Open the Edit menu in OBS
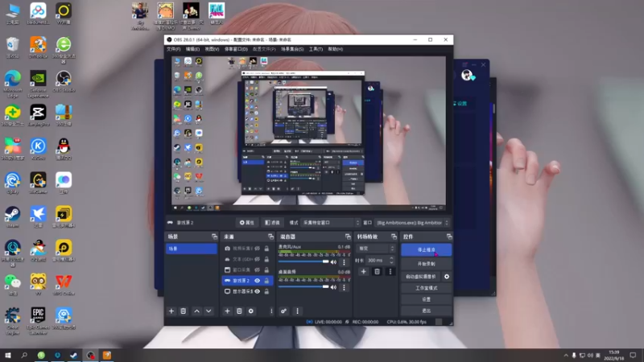Screen dimensions: 644x362 click(192, 49)
